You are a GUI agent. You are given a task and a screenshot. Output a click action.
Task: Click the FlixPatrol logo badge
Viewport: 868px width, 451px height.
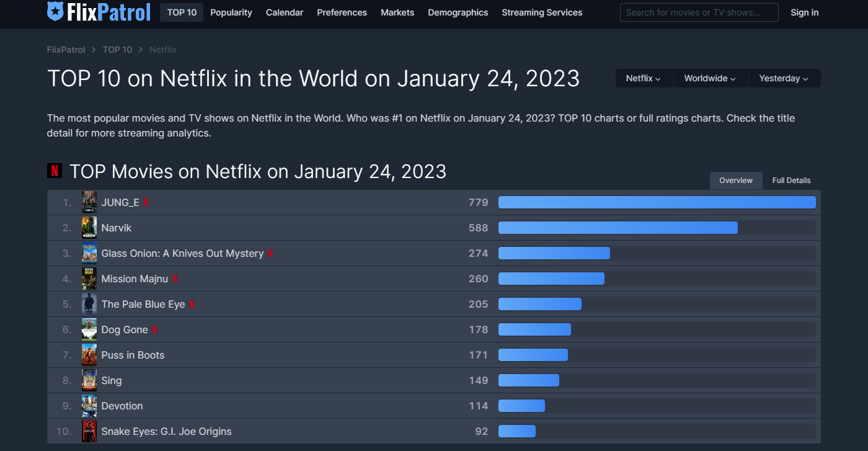pos(55,11)
